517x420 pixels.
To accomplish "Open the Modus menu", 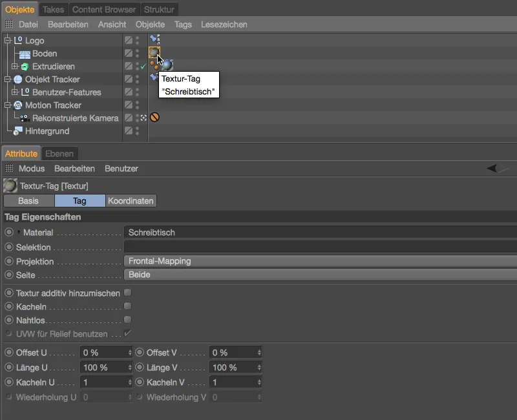I will [x=32, y=169].
